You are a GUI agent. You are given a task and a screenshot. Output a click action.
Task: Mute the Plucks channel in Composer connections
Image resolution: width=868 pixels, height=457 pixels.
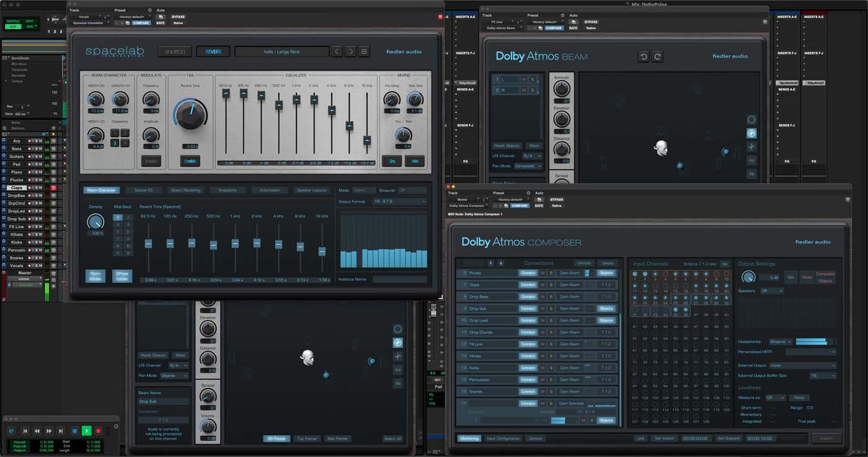[x=542, y=273]
